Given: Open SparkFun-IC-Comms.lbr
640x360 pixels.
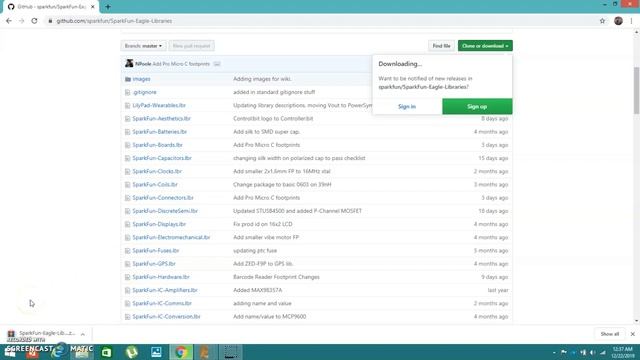Looking at the screenshot, I should click(162, 303).
